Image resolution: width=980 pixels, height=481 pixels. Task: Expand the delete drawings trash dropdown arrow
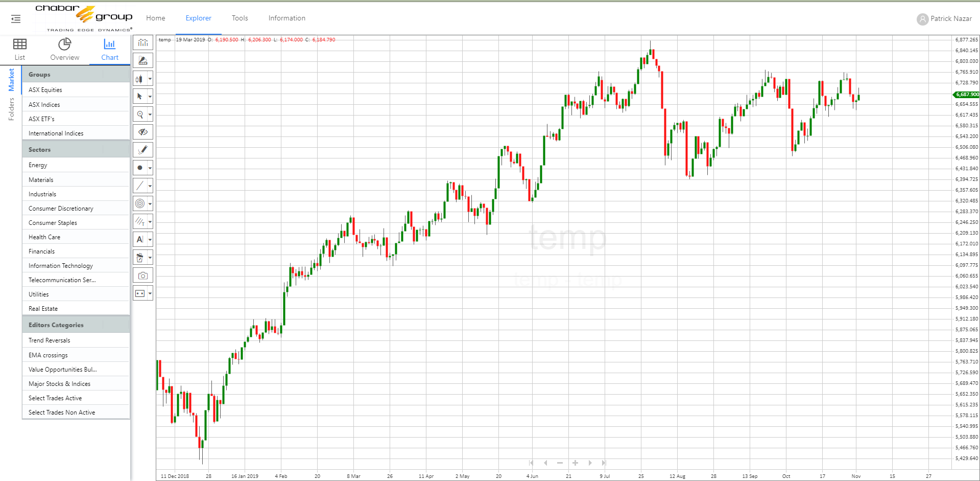[150, 258]
